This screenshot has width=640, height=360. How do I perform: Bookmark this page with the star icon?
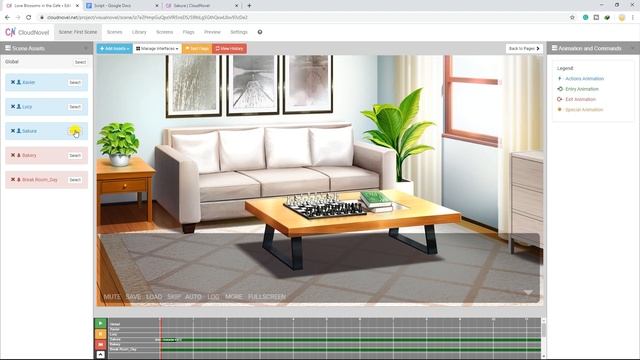572,18
